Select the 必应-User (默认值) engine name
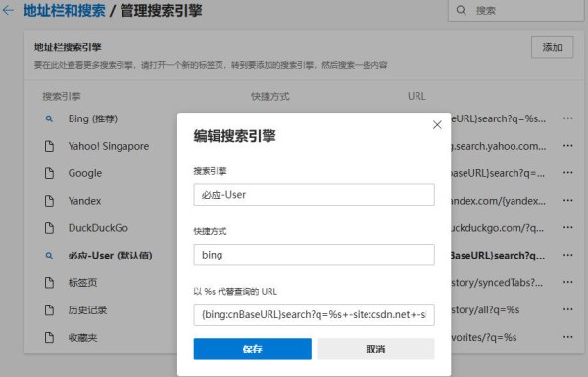 pos(110,256)
